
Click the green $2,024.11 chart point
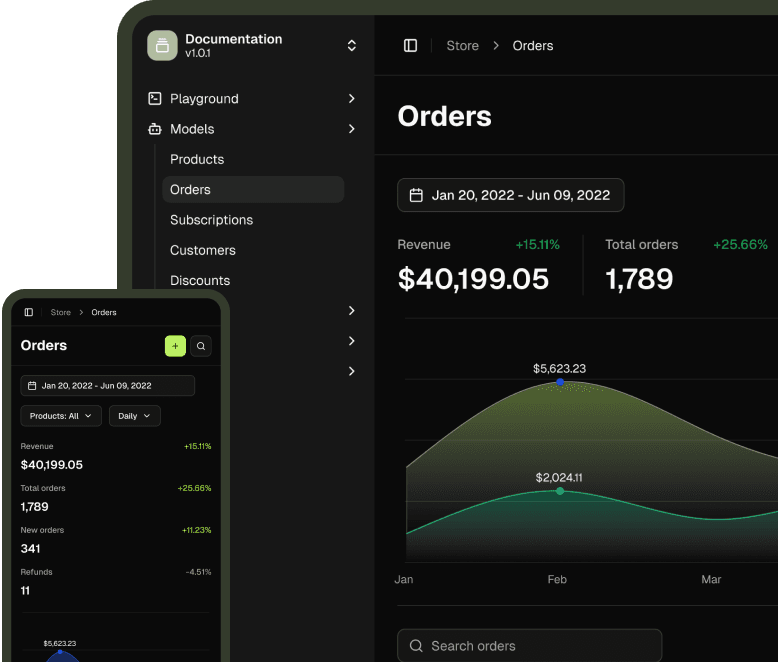pos(560,491)
